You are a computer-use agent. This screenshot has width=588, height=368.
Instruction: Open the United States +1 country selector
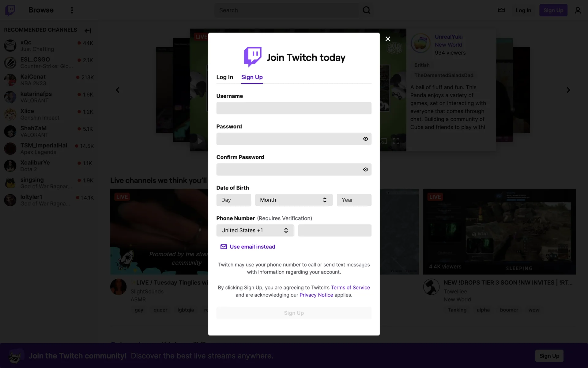coord(255,231)
